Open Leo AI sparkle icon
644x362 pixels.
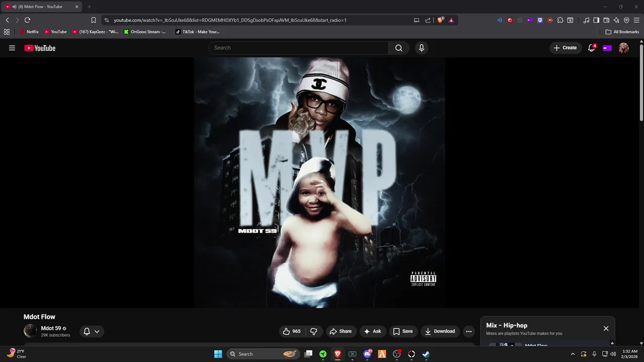(616, 20)
